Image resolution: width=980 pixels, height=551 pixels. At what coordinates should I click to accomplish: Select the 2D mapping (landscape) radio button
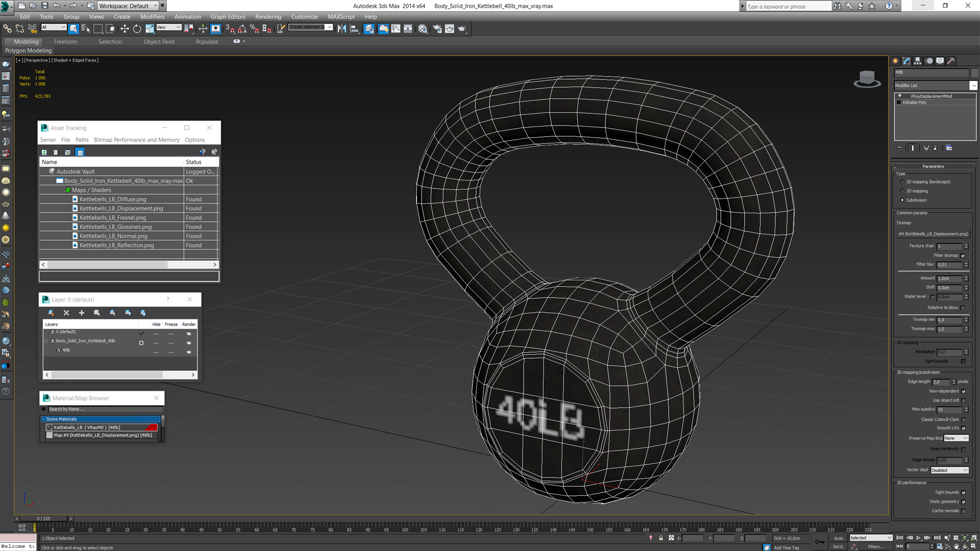(x=902, y=182)
